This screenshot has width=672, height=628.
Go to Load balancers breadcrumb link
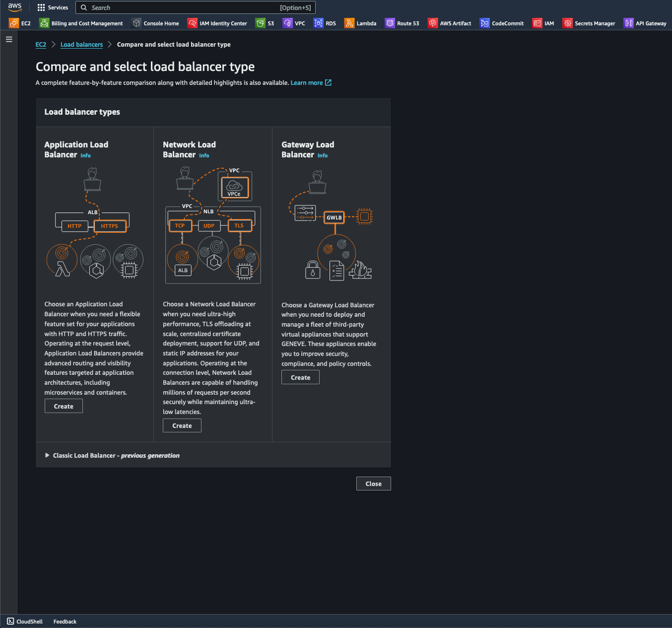click(81, 45)
